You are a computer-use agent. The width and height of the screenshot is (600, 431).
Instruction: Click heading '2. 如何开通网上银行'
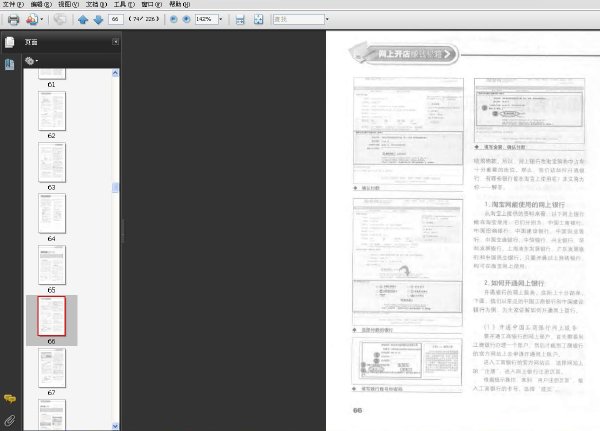[x=514, y=283]
